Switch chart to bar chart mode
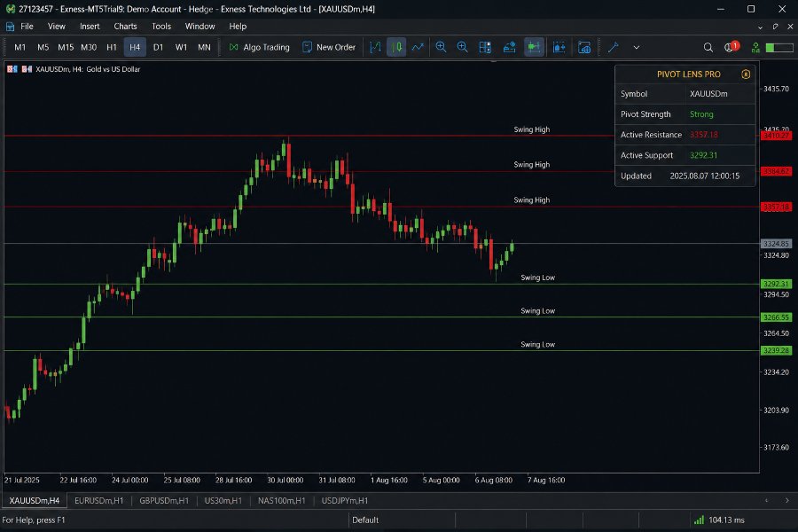This screenshot has width=798, height=532. pos(375,47)
